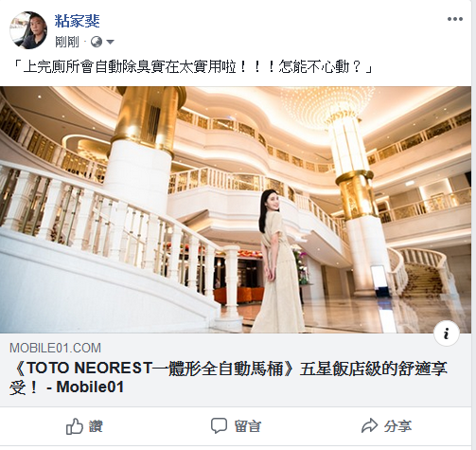476x450 pixels.
Task: Click the thumbs-up Like icon
Action: [x=75, y=426]
